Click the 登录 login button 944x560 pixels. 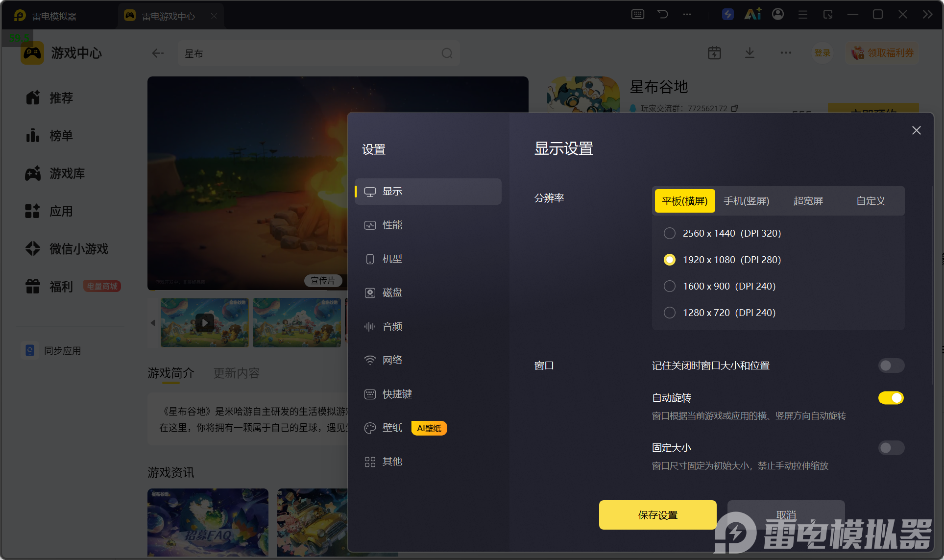point(823,53)
